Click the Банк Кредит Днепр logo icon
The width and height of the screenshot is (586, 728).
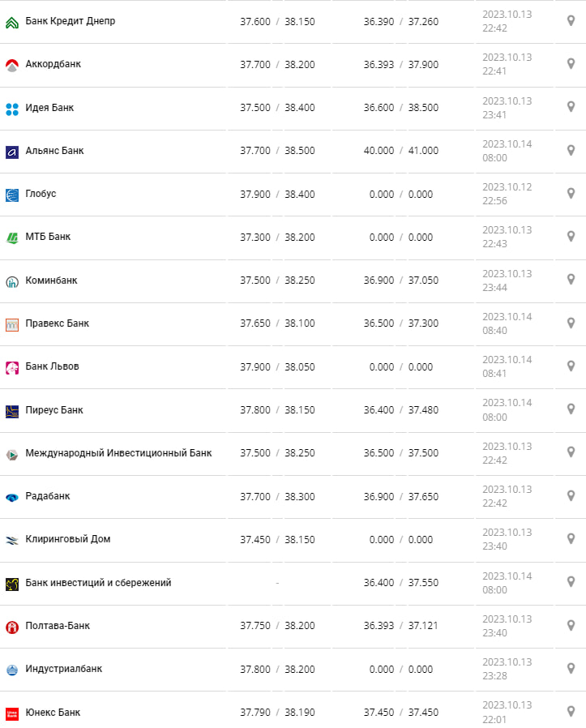coord(12,22)
